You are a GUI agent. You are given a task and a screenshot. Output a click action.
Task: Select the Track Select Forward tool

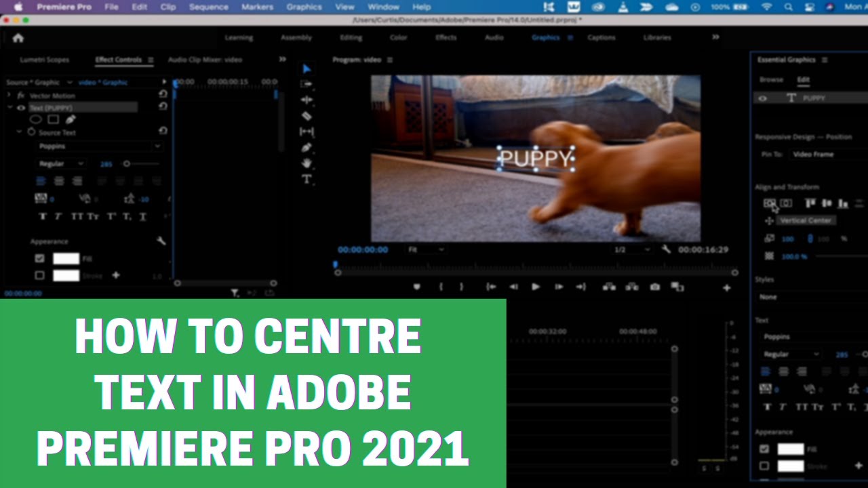point(307,84)
